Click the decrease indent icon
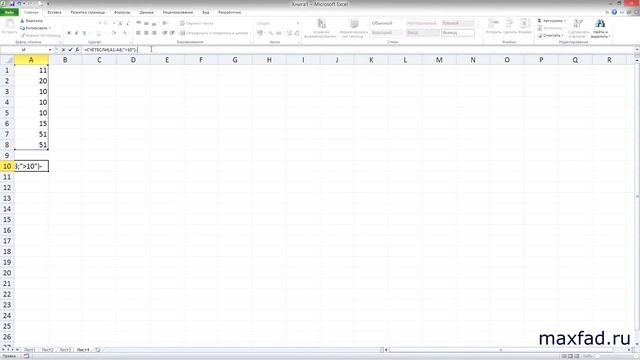The height and width of the screenshot is (360, 640). [165, 33]
